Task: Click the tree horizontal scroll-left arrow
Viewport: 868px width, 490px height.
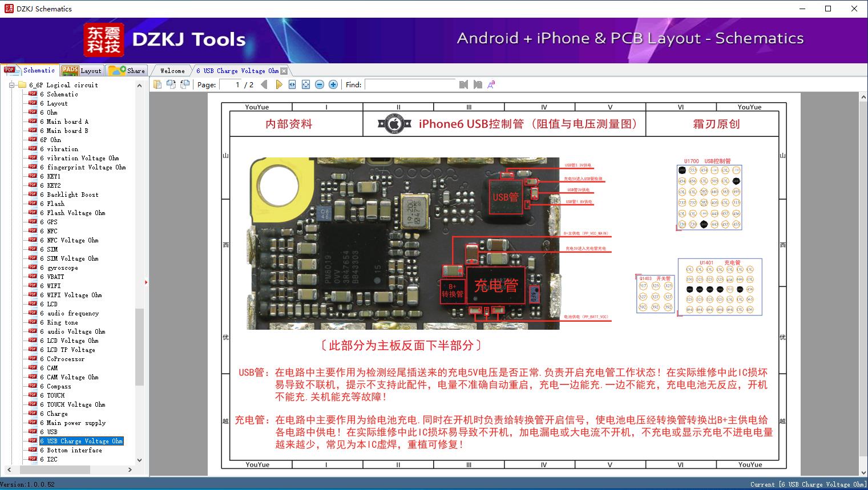Action: pyautogui.click(x=8, y=470)
